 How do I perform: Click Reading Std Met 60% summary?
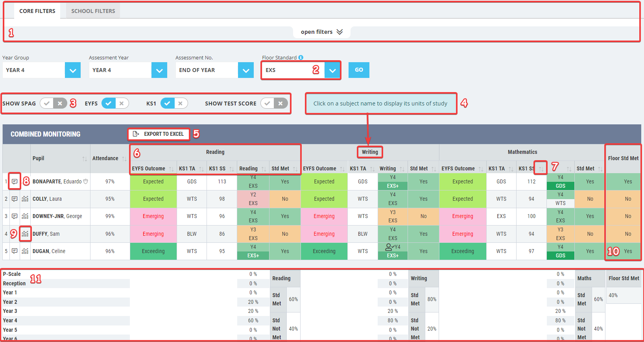[293, 299]
